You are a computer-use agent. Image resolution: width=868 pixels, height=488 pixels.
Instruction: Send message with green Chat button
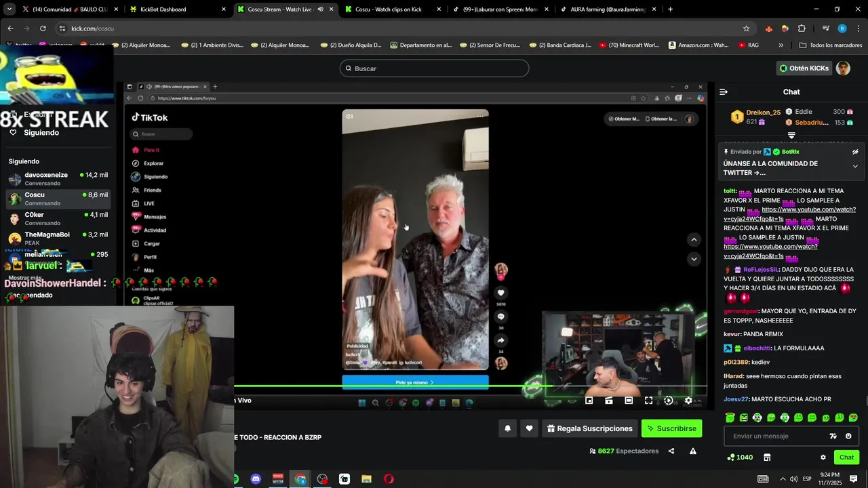(x=846, y=457)
